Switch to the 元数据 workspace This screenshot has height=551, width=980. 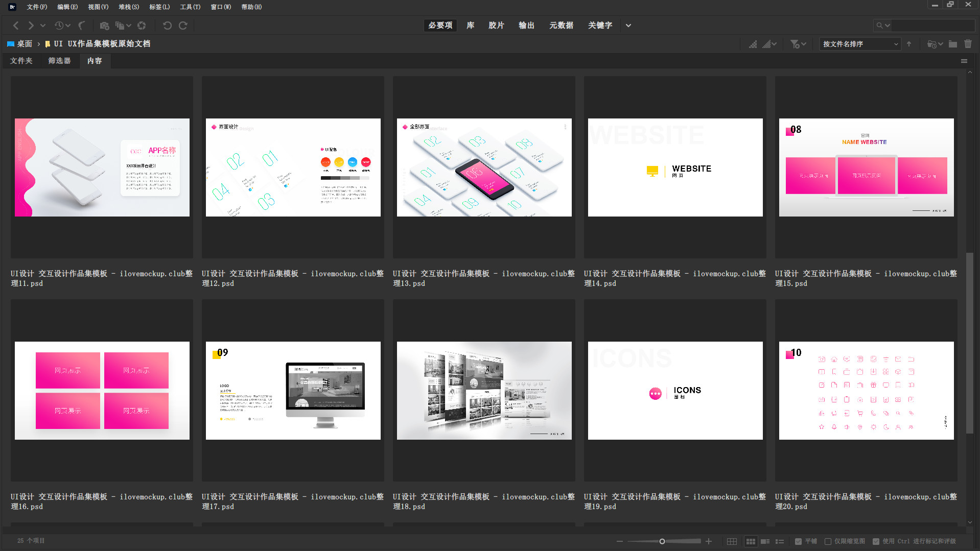pos(561,26)
